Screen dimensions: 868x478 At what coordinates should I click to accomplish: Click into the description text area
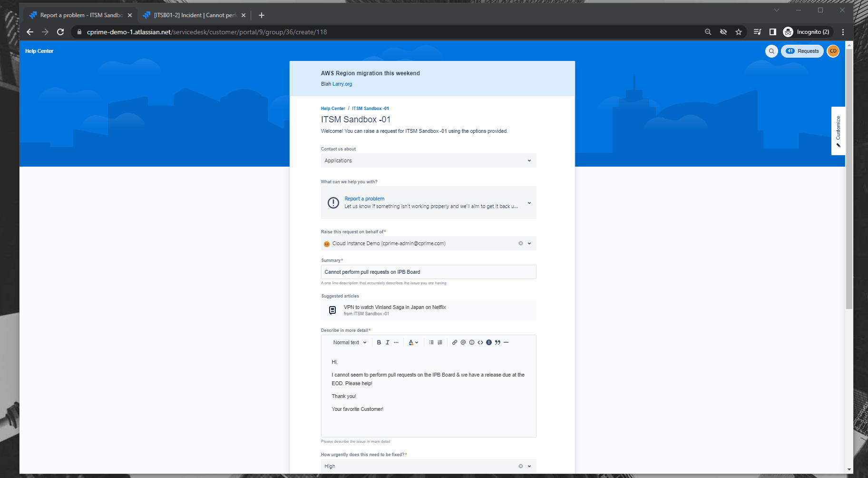click(429, 393)
